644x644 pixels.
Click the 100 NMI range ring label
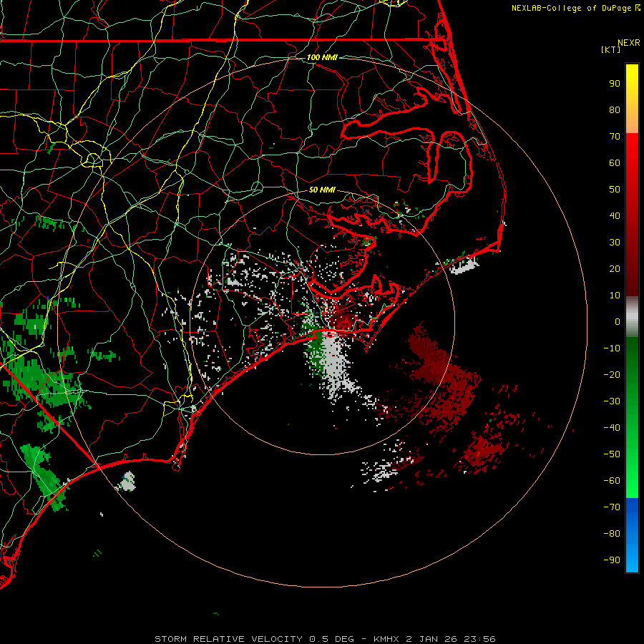(322, 57)
